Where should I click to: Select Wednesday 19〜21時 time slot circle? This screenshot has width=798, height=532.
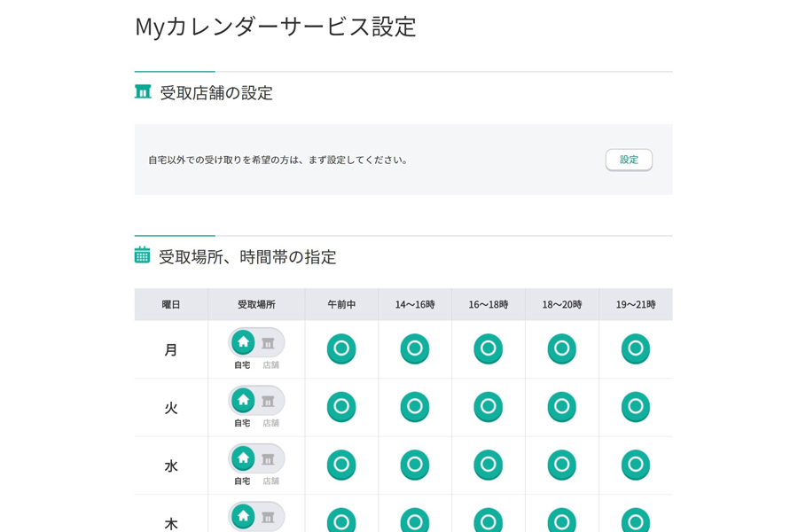[636, 465]
